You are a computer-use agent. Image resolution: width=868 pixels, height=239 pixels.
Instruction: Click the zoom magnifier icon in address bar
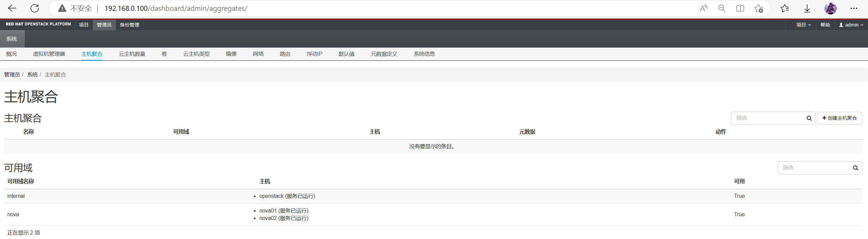click(722, 8)
